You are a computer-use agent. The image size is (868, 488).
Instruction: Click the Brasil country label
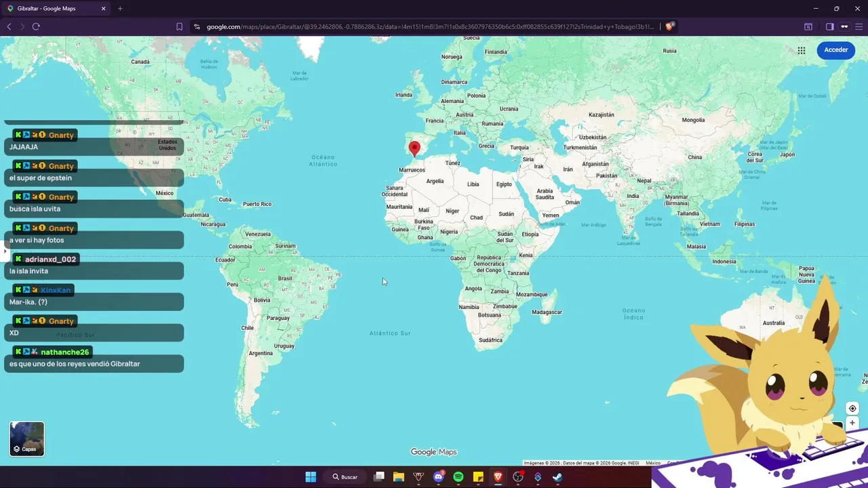(285, 279)
